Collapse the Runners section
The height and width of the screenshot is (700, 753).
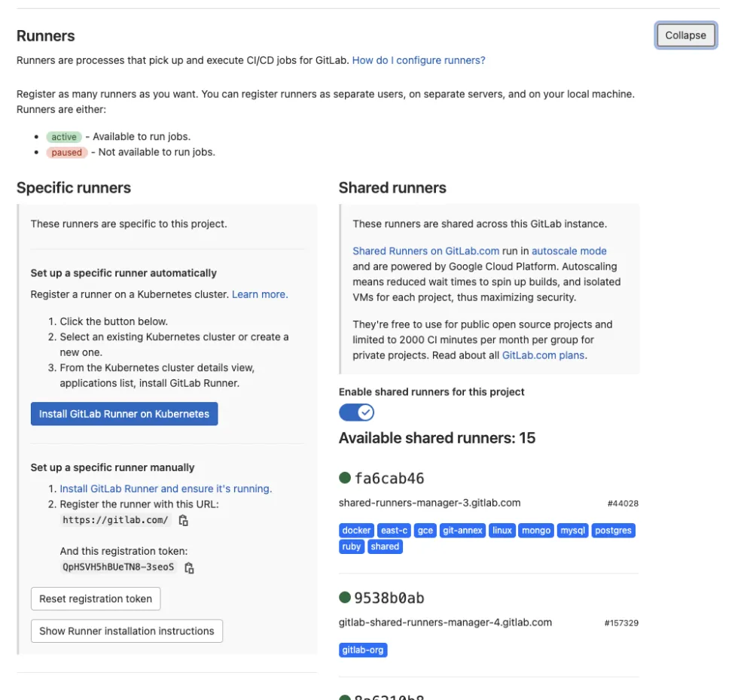pos(685,35)
